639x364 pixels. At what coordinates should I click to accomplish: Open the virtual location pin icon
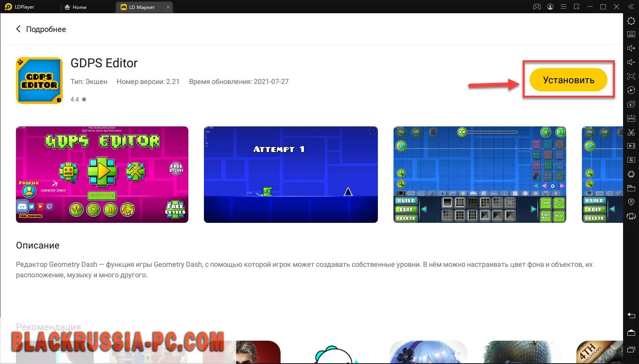click(x=631, y=202)
